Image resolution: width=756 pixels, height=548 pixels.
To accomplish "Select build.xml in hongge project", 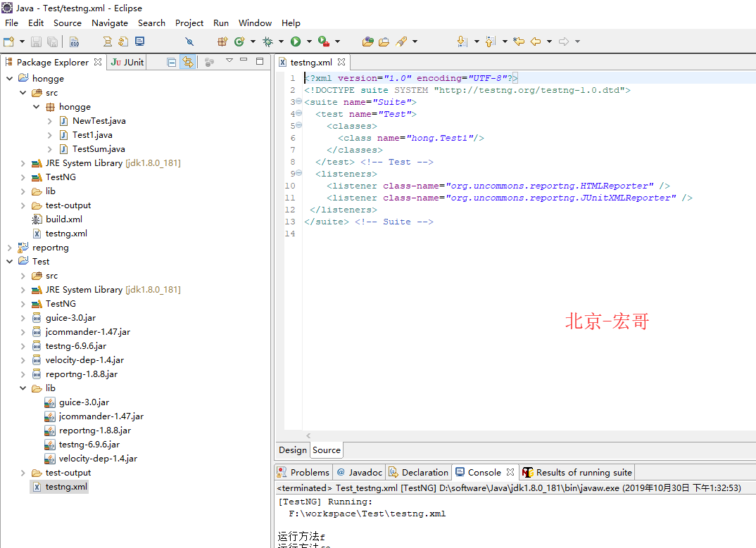I will point(63,219).
